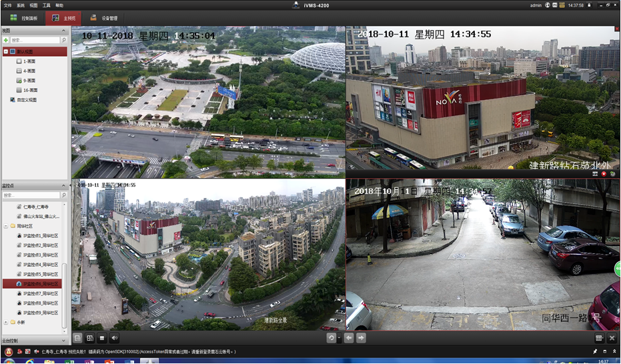Go to next page of cameras
This screenshot has height=364, width=621.
coord(362,338)
